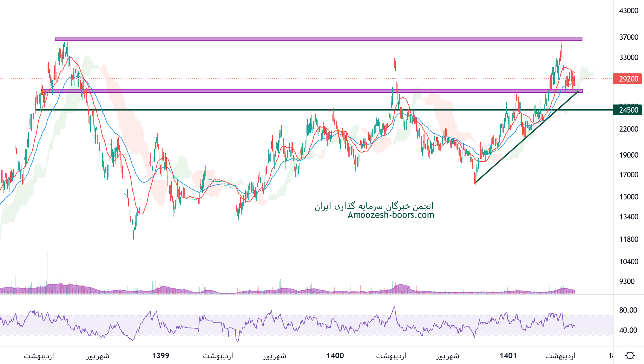644x364 pixels.
Task: Click the 9300 price scale label
Action: click(627, 281)
